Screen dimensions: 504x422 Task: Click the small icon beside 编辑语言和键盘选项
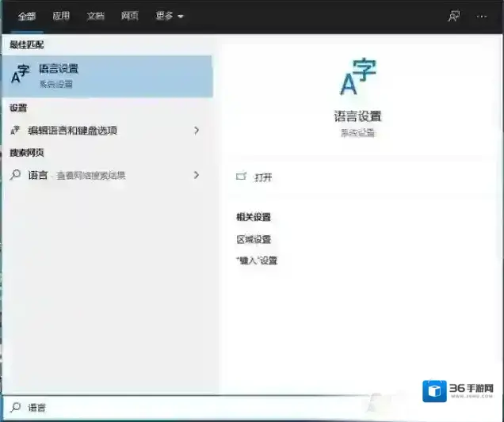tap(15, 130)
